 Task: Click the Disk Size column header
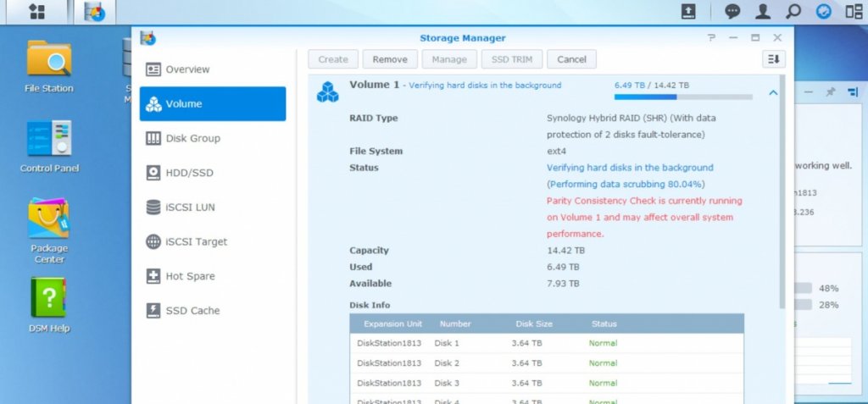[x=534, y=324]
